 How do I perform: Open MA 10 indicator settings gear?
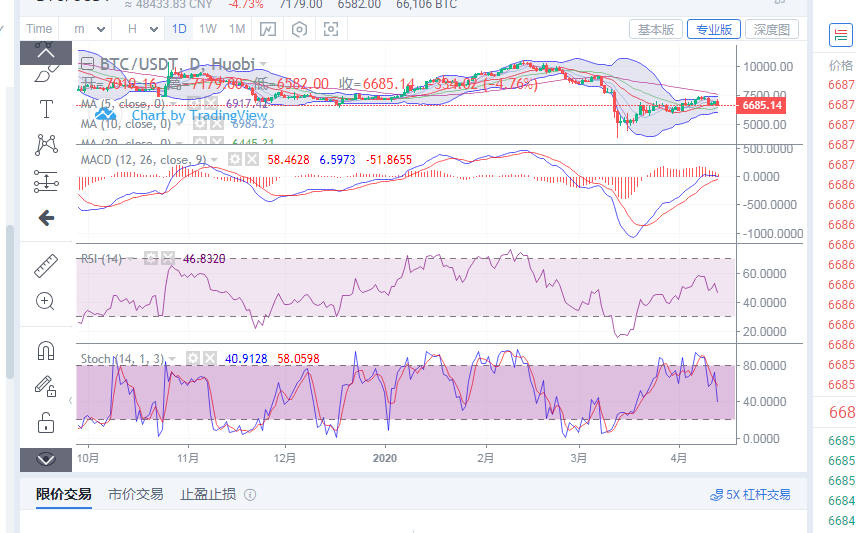[x=200, y=124]
